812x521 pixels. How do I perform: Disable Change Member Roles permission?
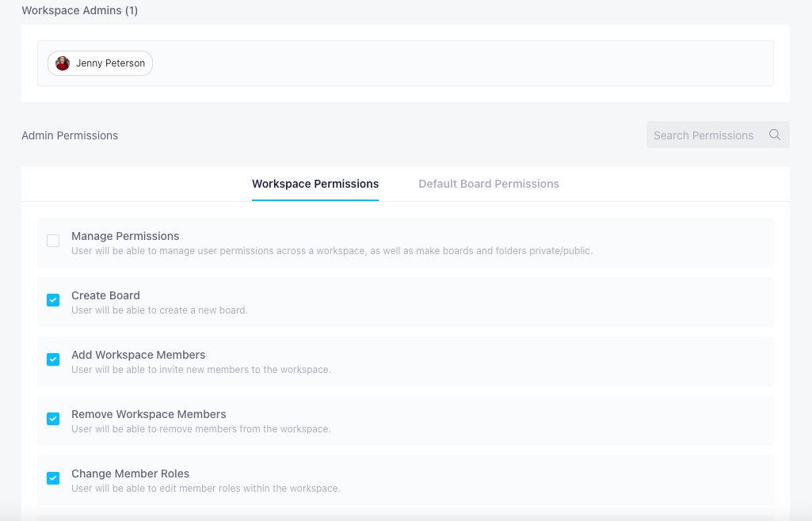coord(53,478)
